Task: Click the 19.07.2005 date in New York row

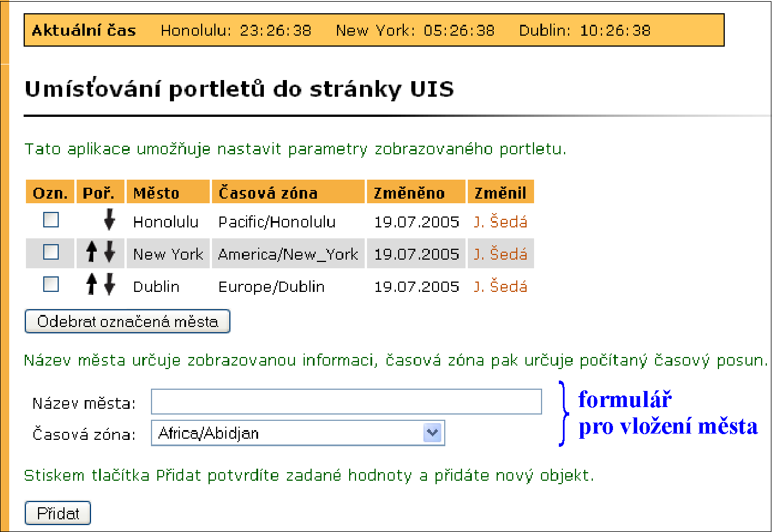Action: tap(417, 254)
